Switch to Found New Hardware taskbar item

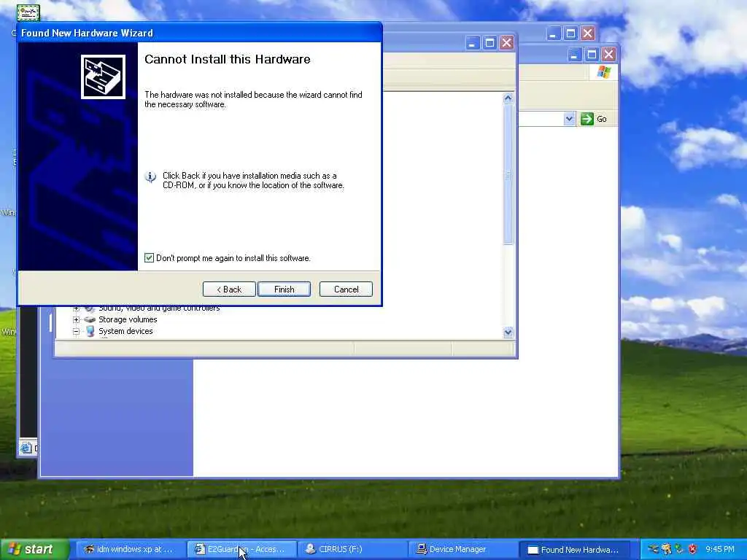tap(573, 550)
